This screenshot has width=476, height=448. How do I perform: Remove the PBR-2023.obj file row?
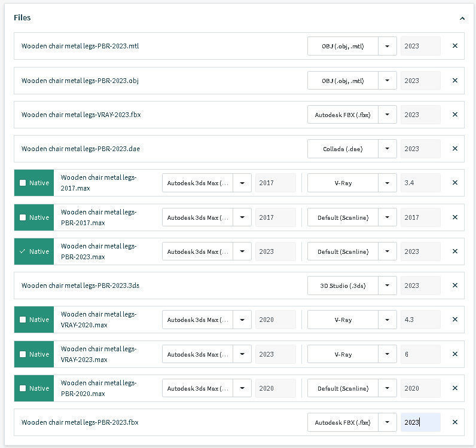[x=454, y=81]
